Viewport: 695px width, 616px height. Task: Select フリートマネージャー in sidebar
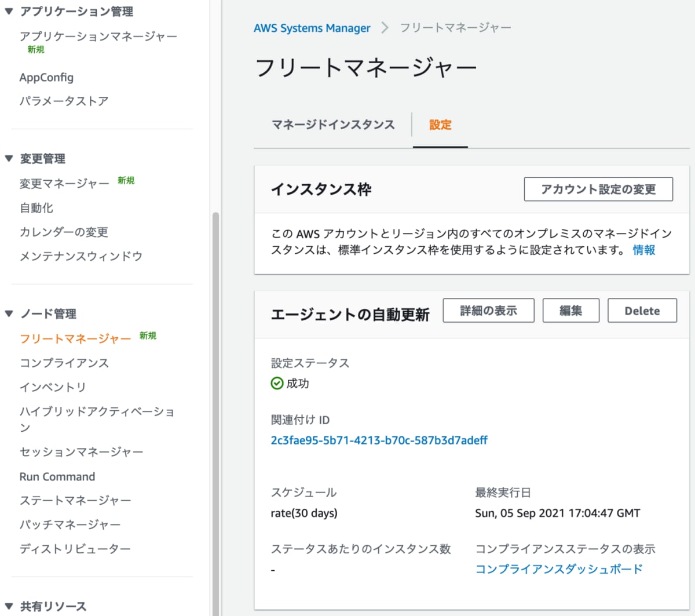(x=75, y=338)
